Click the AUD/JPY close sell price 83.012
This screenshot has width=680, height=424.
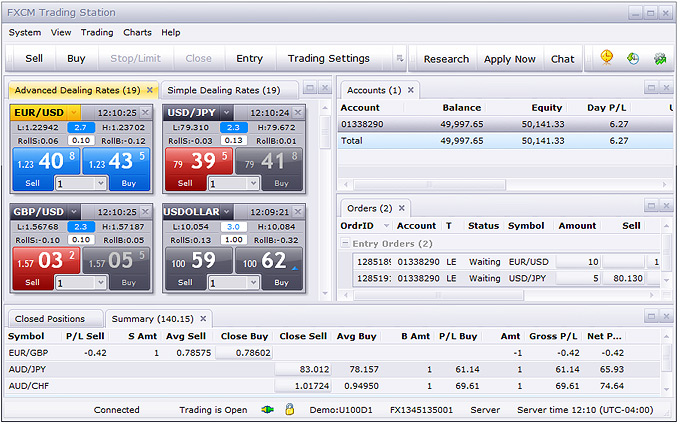pos(303,369)
